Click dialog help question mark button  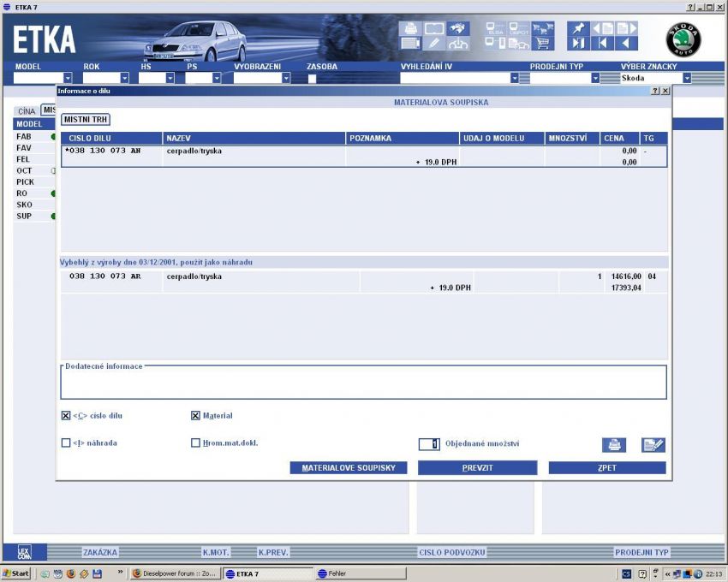[655, 91]
